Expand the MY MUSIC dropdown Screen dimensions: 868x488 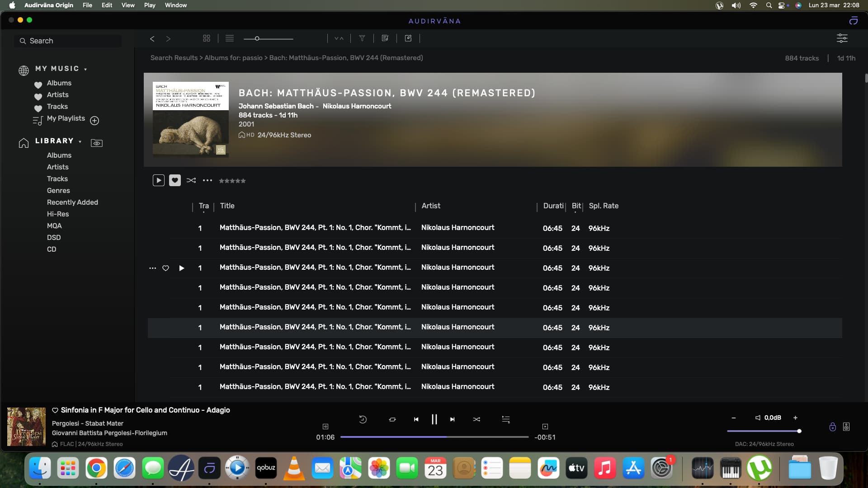coord(85,69)
